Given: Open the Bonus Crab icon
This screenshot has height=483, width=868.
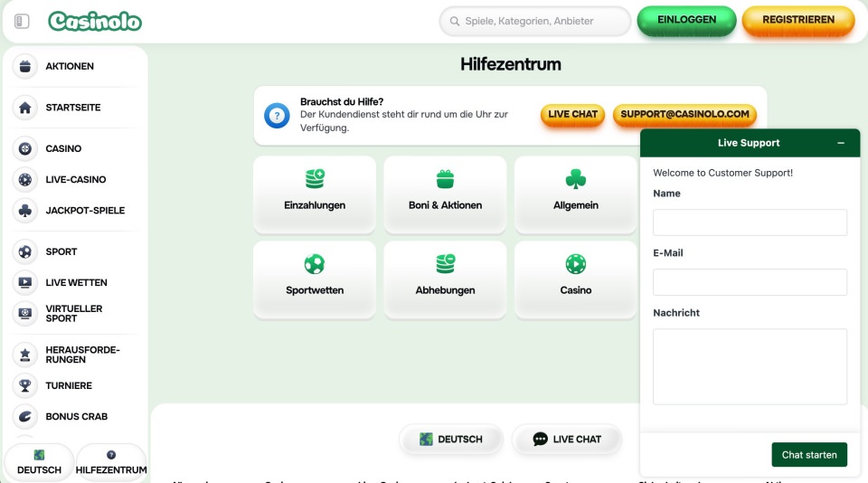Looking at the screenshot, I should [x=25, y=417].
